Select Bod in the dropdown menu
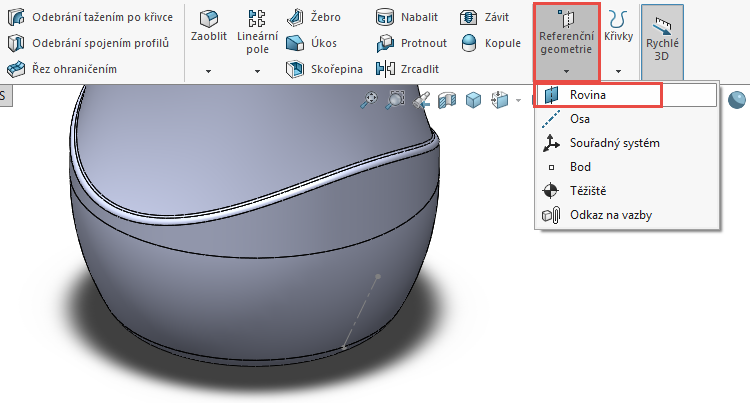 pos(626,167)
